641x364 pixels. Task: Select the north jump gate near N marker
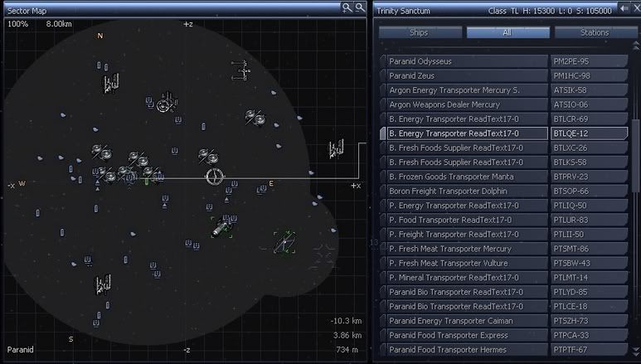pyautogui.click(x=110, y=83)
